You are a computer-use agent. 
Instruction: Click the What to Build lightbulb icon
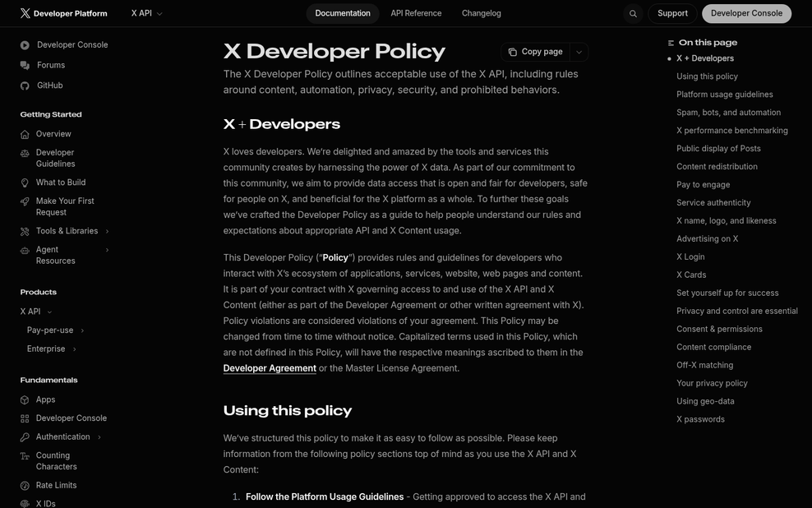25,182
